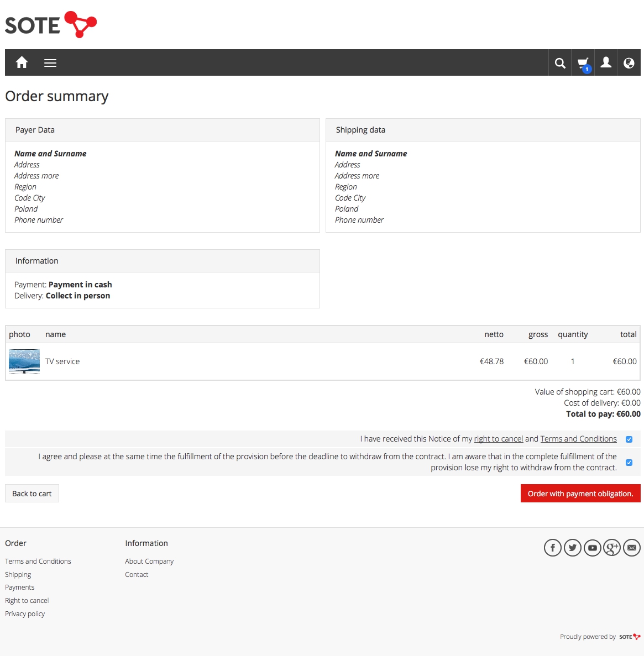This screenshot has height=656, width=644.
Task: Click the Total to pay €60.00 text
Action: click(x=603, y=414)
